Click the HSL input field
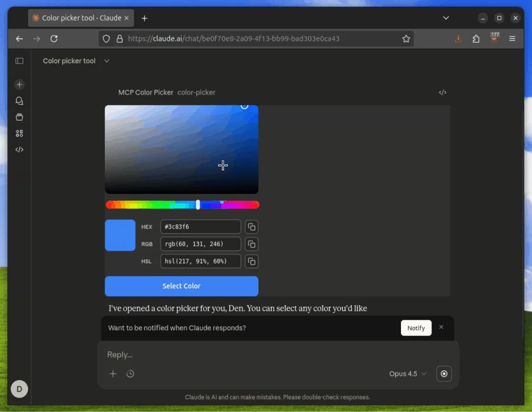 coord(200,261)
